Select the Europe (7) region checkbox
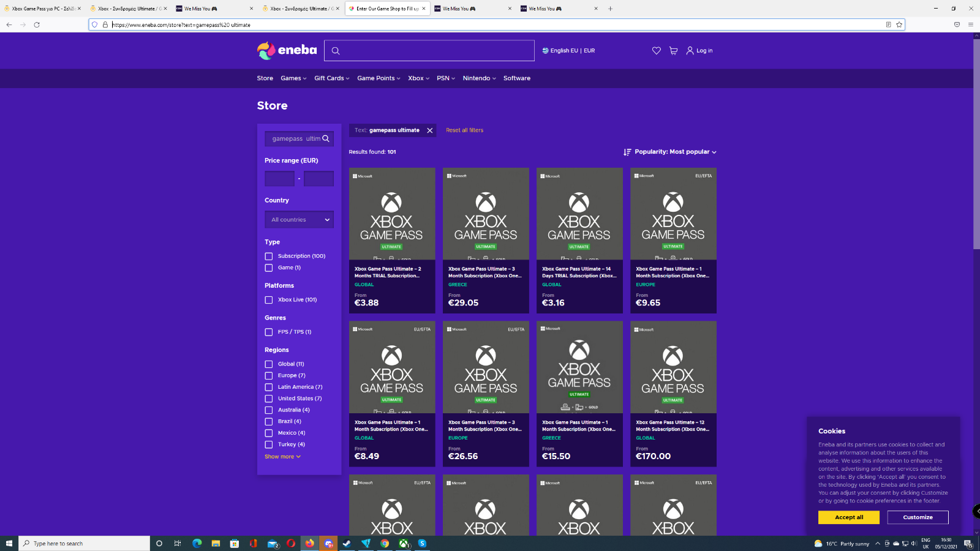 268,376
